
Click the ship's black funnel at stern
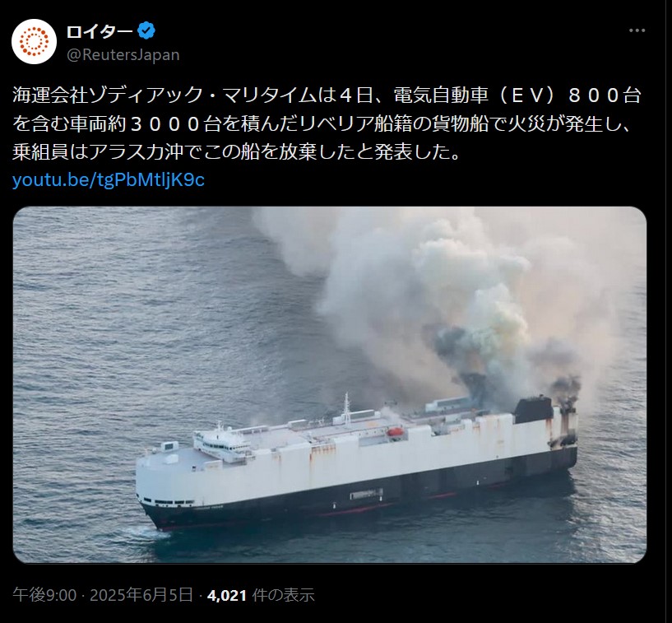pyautogui.click(x=534, y=410)
